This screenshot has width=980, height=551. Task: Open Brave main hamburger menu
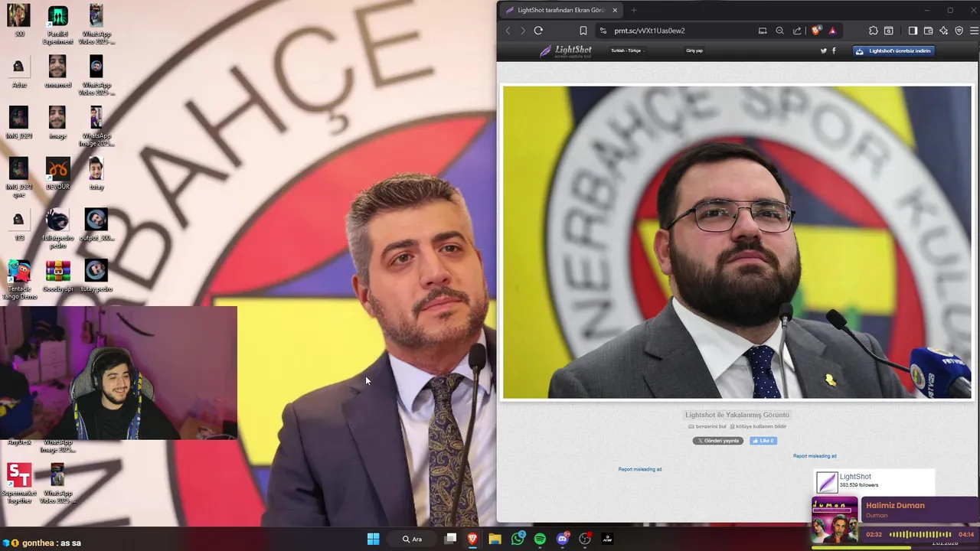click(974, 31)
